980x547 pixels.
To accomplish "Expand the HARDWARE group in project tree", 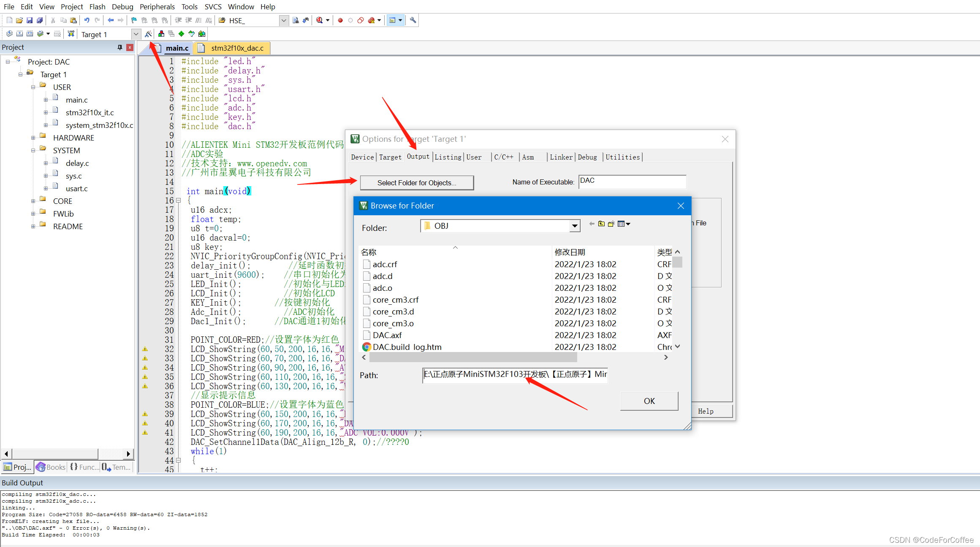I will (33, 138).
